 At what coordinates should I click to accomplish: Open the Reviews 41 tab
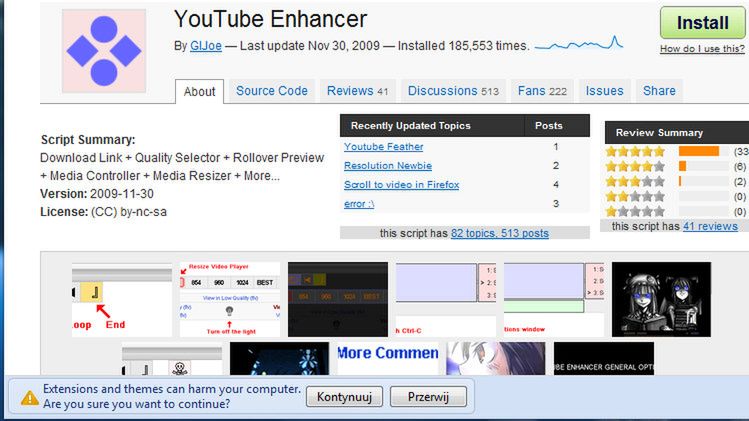coord(357,91)
